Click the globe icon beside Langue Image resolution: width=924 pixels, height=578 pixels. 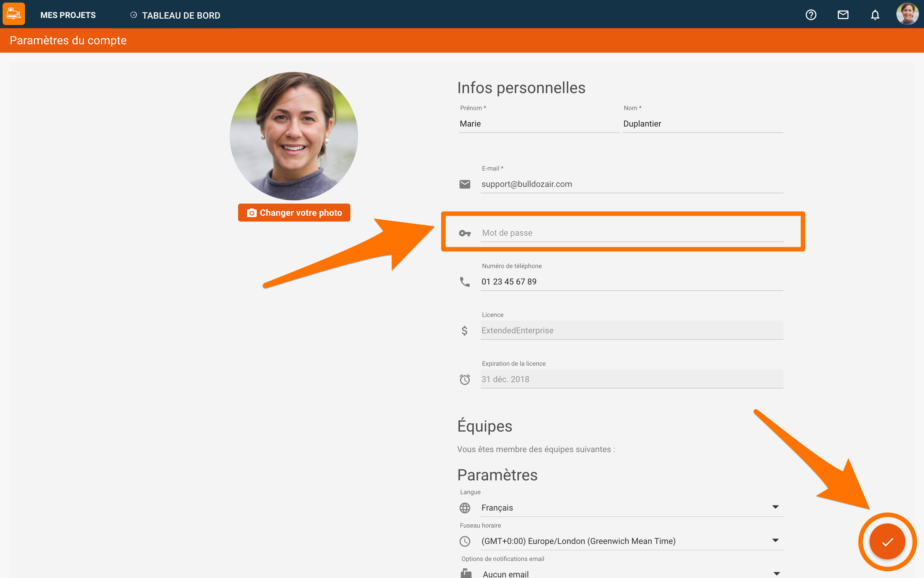[465, 508]
